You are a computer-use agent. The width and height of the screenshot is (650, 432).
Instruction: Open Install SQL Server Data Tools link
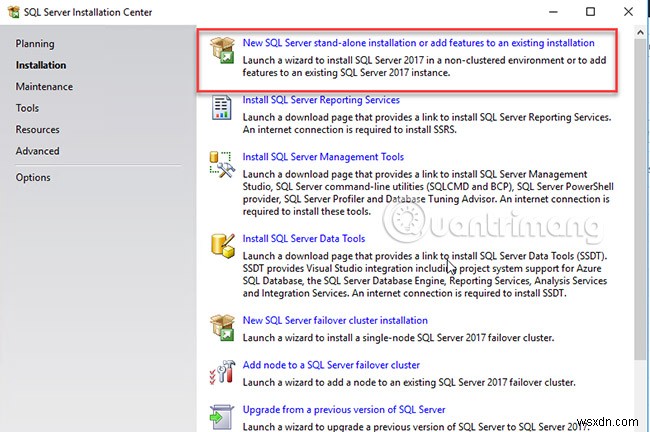[303, 238]
